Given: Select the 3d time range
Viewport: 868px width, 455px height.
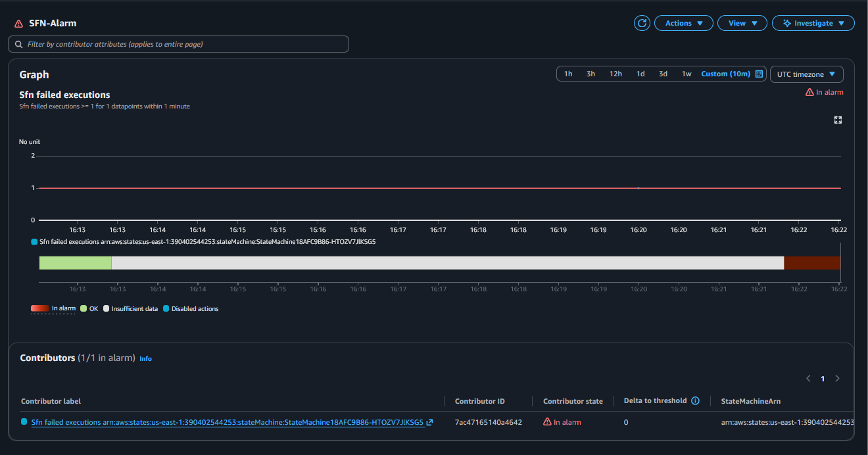Looking at the screenshot, I should point(663,74).
